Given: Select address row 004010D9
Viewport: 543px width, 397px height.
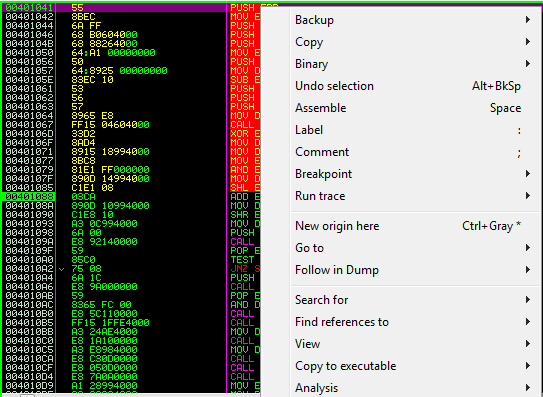Looking at the screenshot, I should (x=29, y=386).
